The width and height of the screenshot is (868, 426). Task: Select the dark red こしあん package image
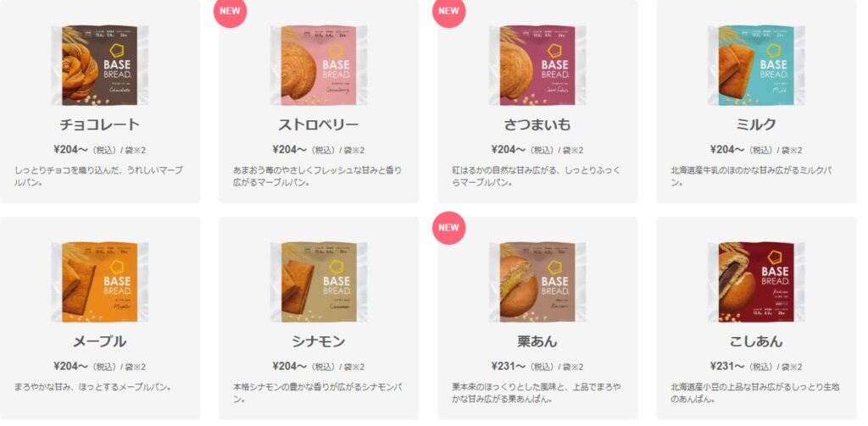click(755, 282)
